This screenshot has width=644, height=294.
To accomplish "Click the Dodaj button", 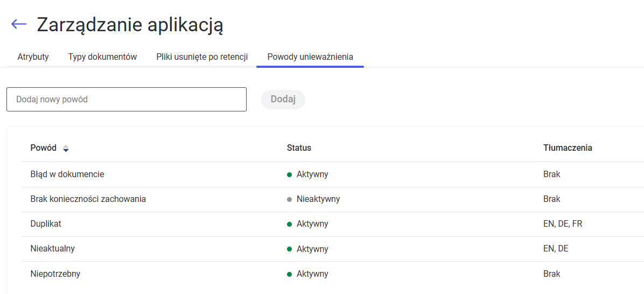I will point(283,100).
